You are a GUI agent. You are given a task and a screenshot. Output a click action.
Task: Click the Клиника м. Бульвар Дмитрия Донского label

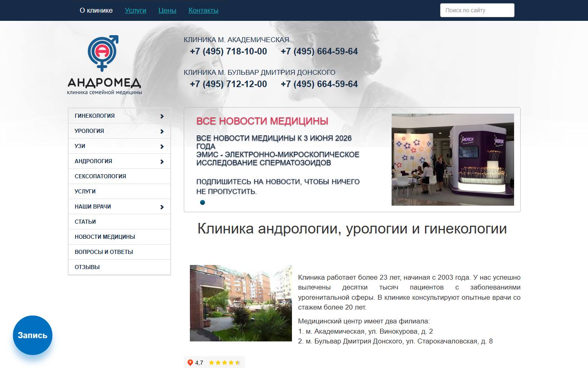tap(260, 72)
